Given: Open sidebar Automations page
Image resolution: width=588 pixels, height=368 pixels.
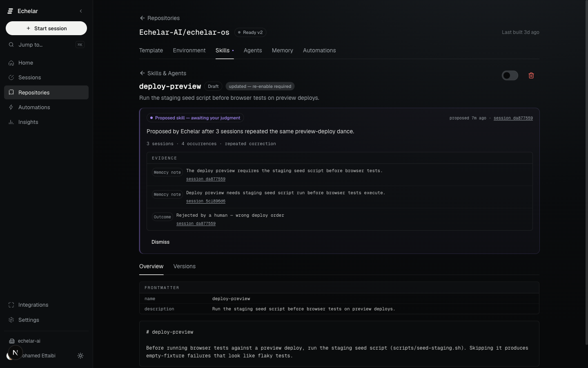Looking at the screenshot, I should 46,107.
